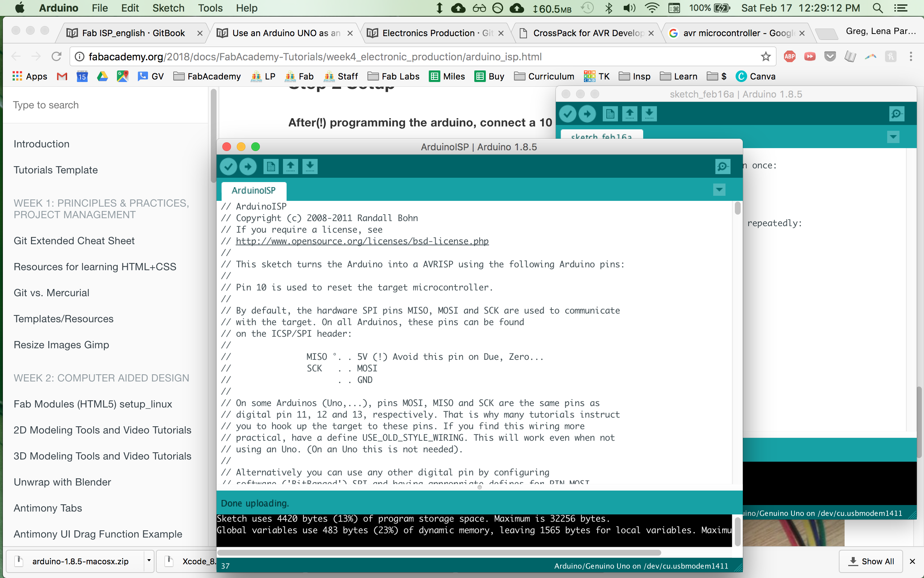Open Curriculum bookmarks folder

[x=544, y=77]
